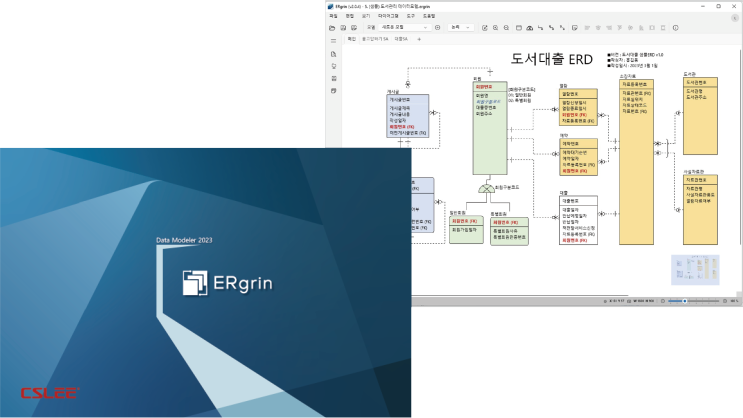This screenshot has width=743, height=418.
Task: Select the second relationship line tool
Action: click(x=551, y=28)
